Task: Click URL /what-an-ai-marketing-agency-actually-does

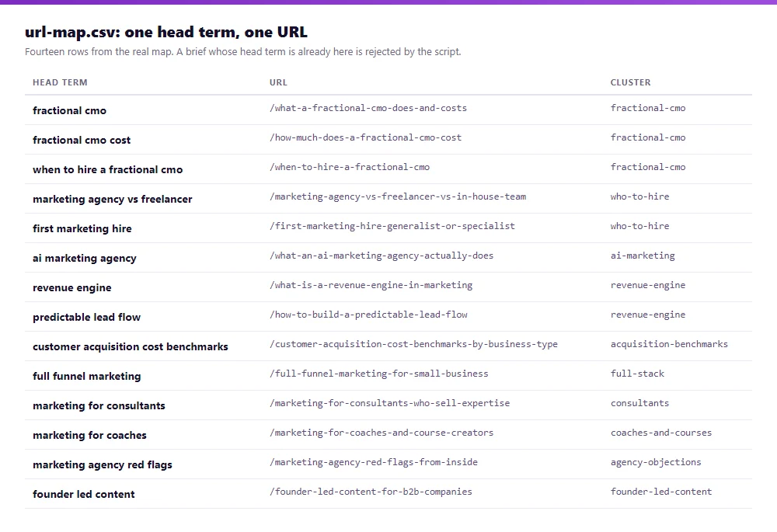Action: [x=382, y=256]
